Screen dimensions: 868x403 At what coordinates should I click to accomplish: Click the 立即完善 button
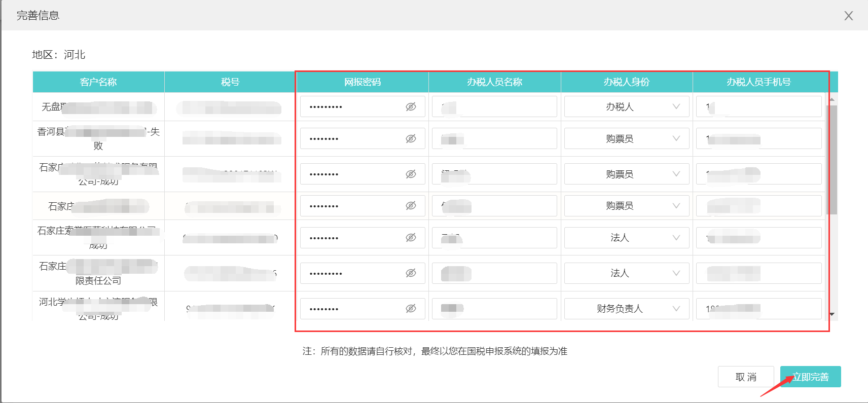coord(810,377)
